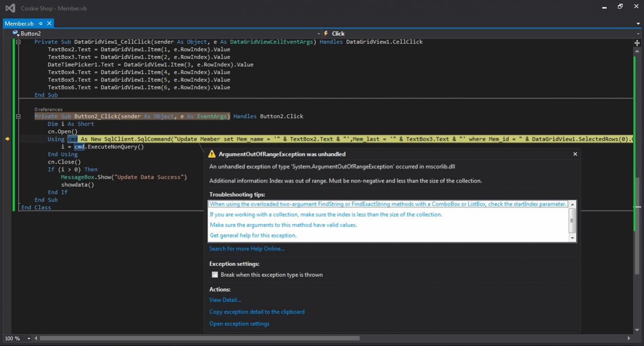Click the TextBox6.Text assignment line
Viewport: 644px width, 346px height.
click(139, 87)
